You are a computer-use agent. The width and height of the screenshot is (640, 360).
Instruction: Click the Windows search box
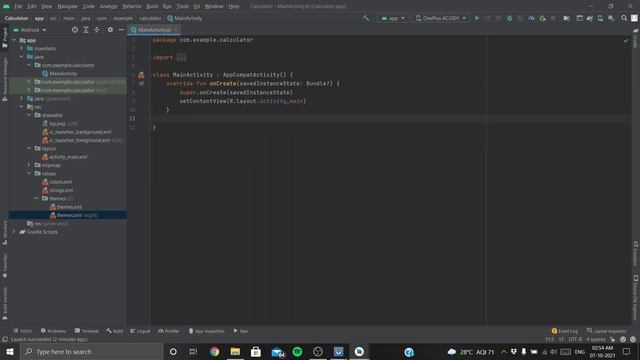tap(91, 351)
